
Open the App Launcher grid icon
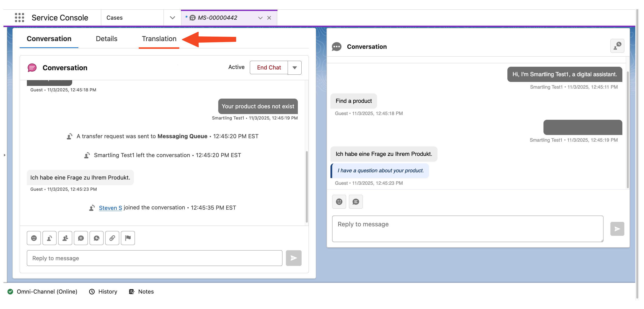click(x=19, y=17)
